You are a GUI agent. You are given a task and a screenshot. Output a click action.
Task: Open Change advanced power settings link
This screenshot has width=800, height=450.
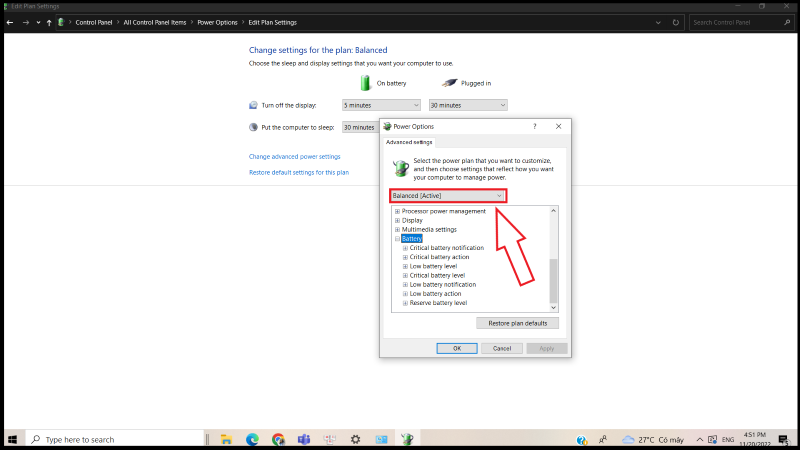[294, 157]
